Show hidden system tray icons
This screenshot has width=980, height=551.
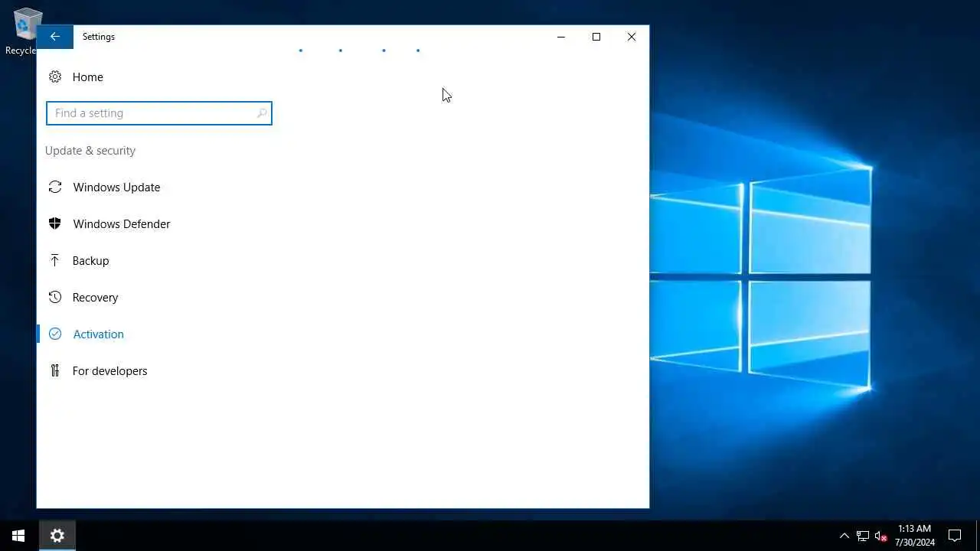[844, 536]
